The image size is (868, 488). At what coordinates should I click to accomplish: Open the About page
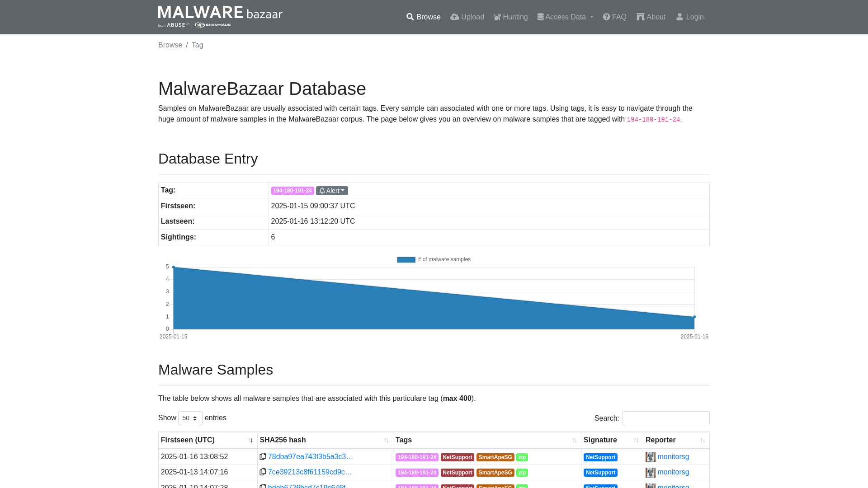click(651, 17)
